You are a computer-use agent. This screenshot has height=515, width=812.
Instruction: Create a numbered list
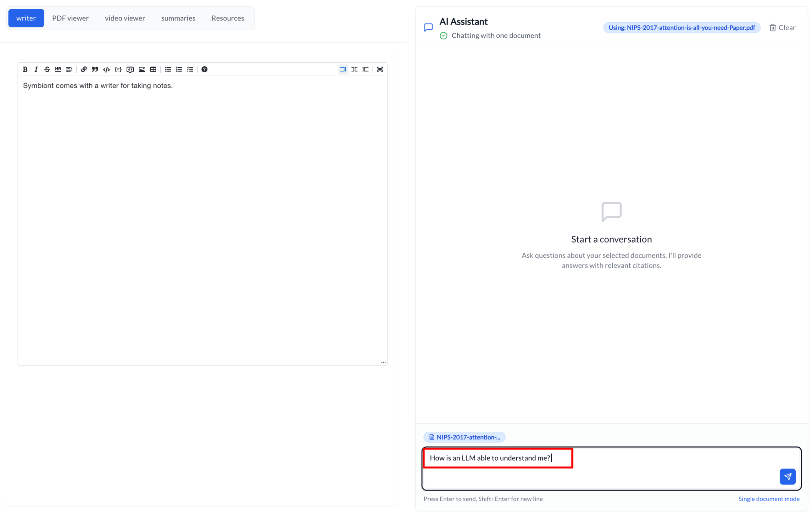pyautogui.click(x=179, y=70)
